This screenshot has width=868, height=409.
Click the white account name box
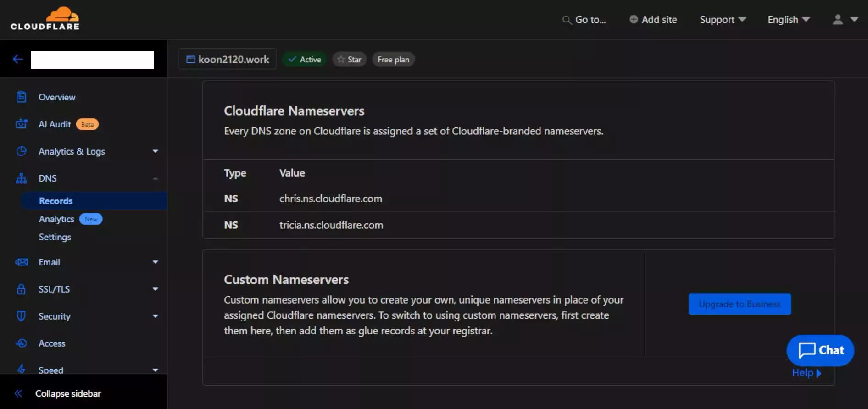93,60
